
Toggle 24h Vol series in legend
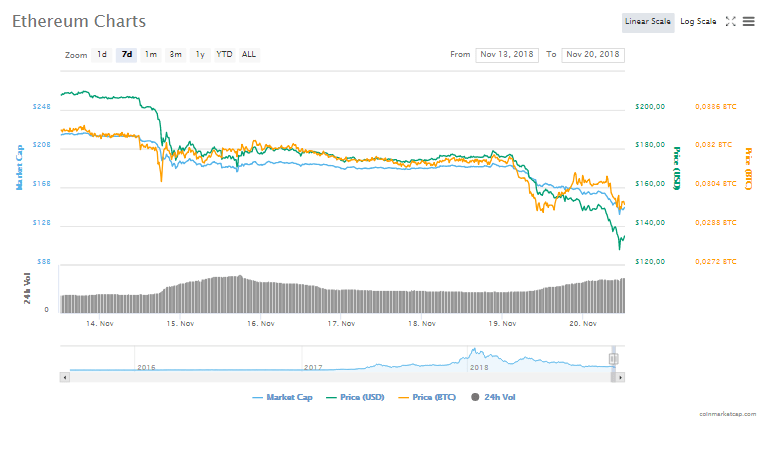[x=493, y=397]
